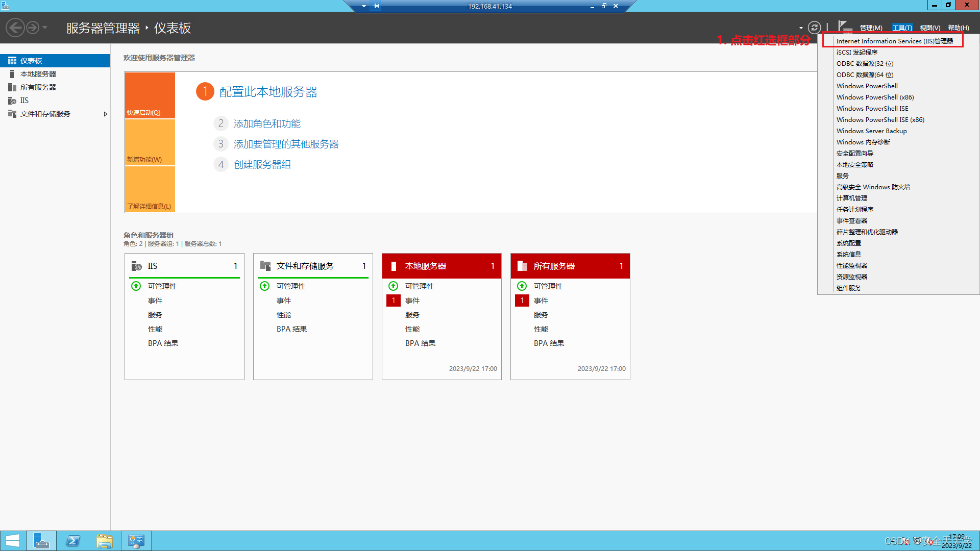The image size is (980, 551).
Task: Select ODBC 数据源(32 位) menu entry
Action: click(x=865, y=64)
